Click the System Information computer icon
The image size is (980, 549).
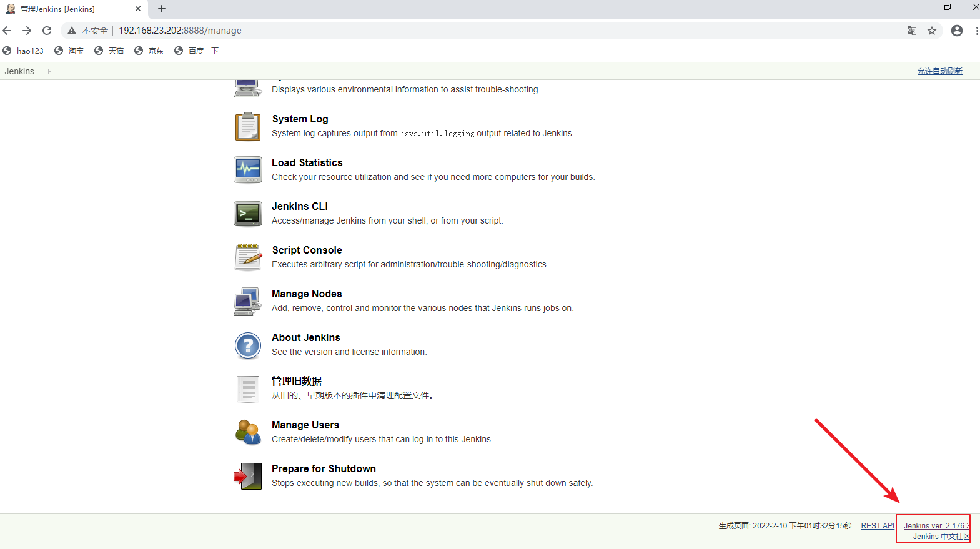(248, 88)
